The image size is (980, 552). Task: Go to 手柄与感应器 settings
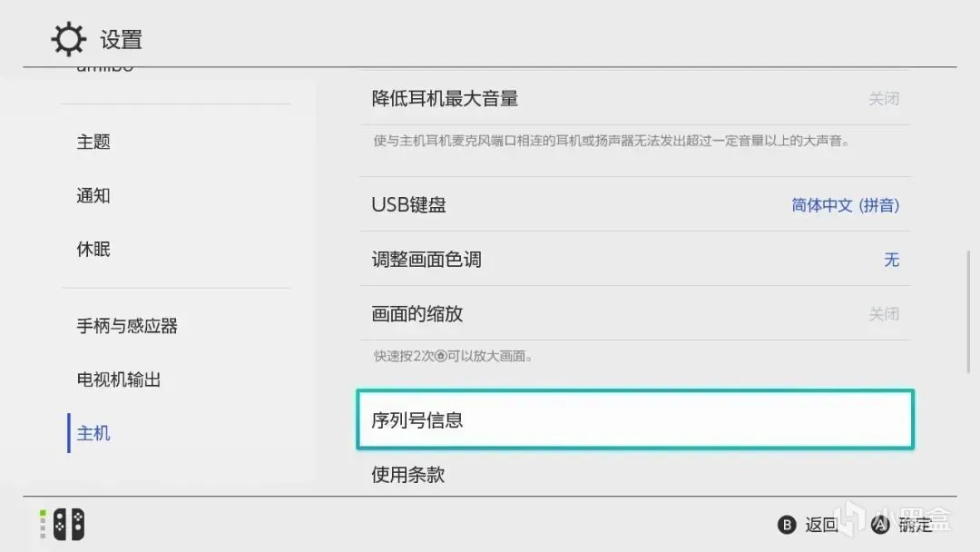coord(127,326)
